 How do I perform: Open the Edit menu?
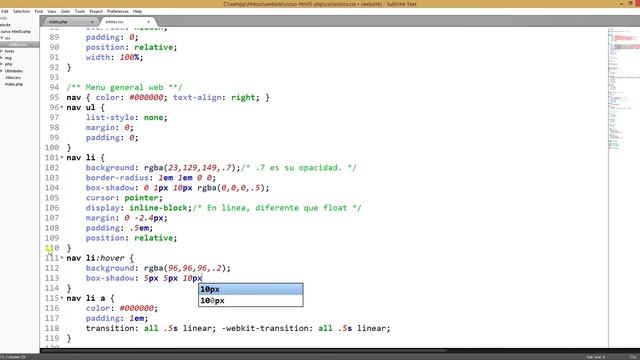coord(5,11)
